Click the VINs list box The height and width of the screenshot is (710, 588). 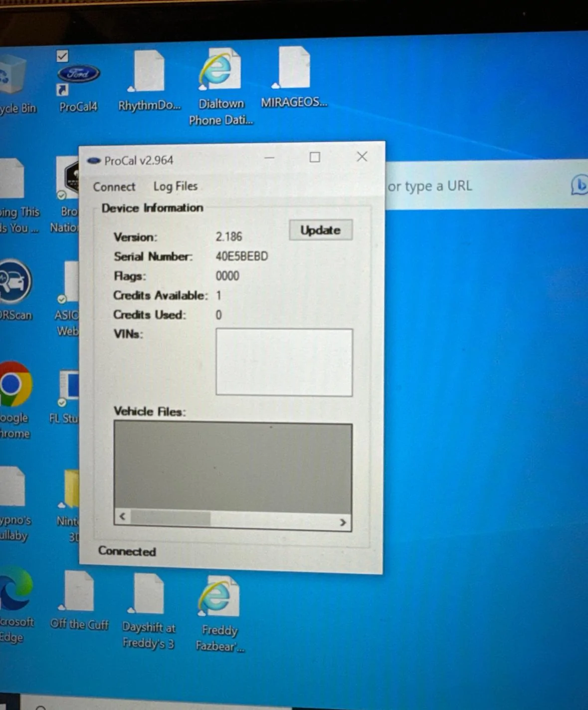pyautogui.click(x=284, y=362)
